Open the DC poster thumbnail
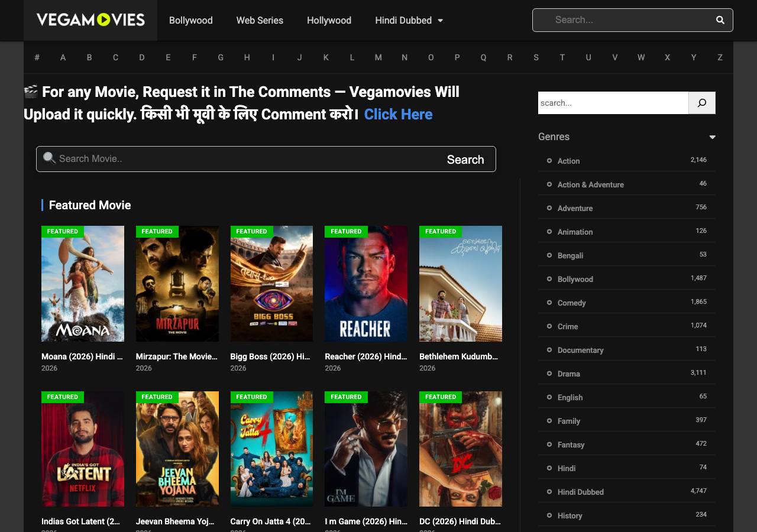 pyautogui.click(x=461, y=449)
